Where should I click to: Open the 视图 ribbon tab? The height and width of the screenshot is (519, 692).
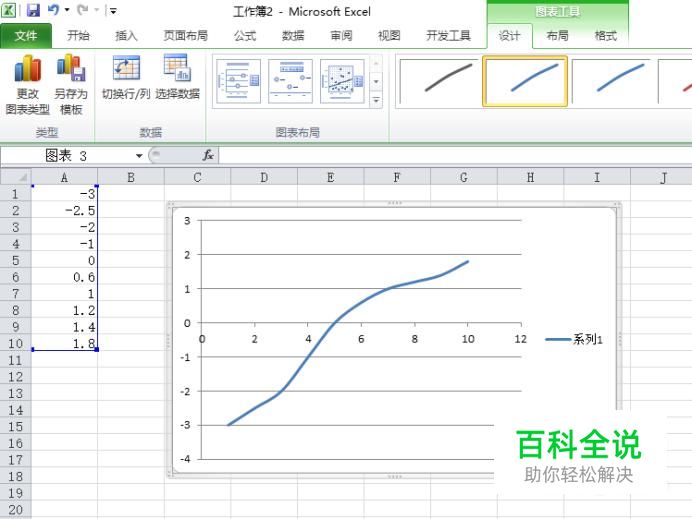coord(389,36)
